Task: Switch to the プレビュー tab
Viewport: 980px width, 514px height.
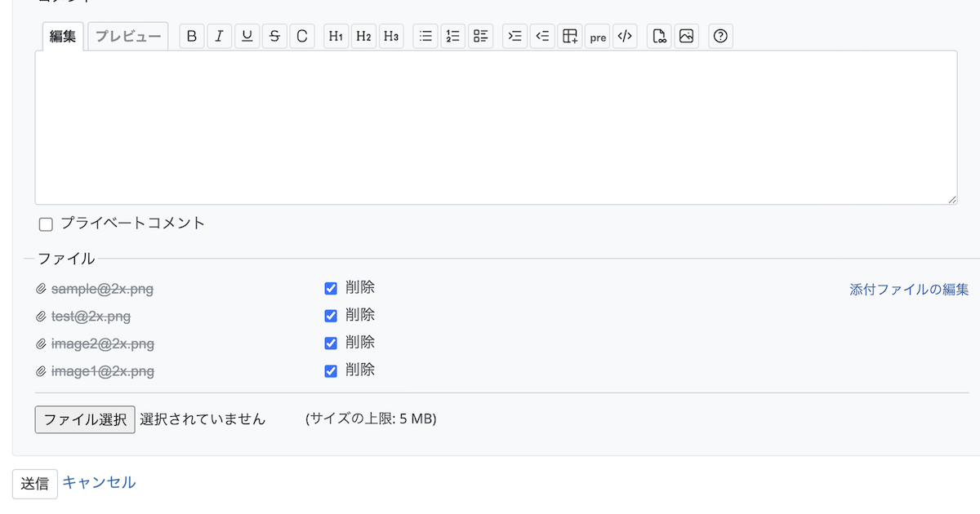Action: tap(128, 37)
